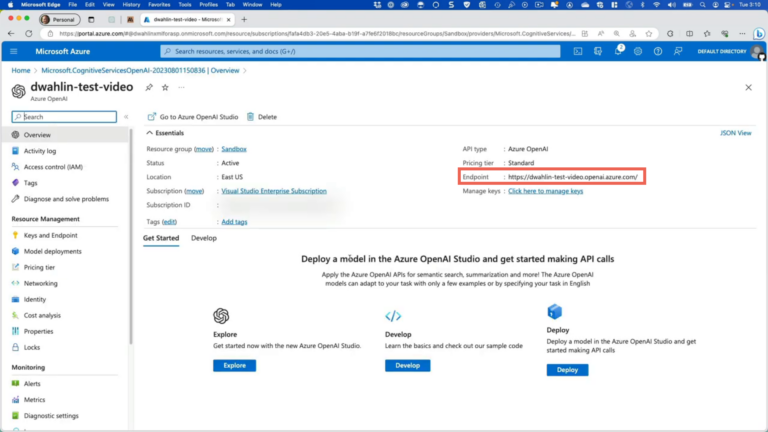
Task: Open the notifications bell
Action: (619, 51)
